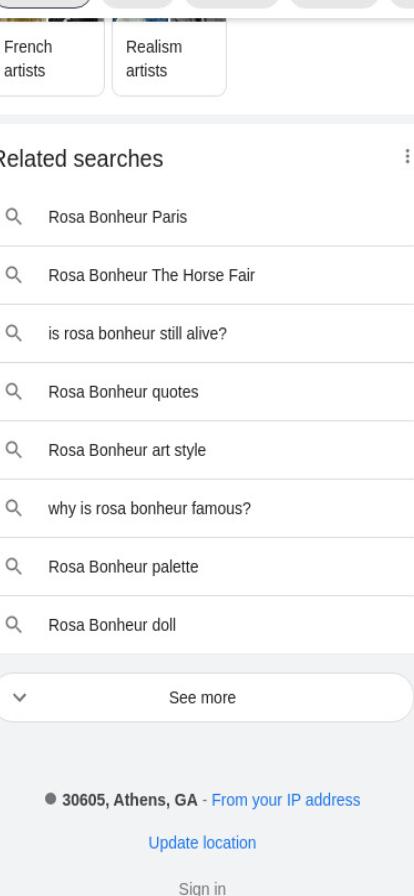Click magnifier icon beside Rosa Bonheur Paris
Screen dimensions: 414x896
coord(14,217)
